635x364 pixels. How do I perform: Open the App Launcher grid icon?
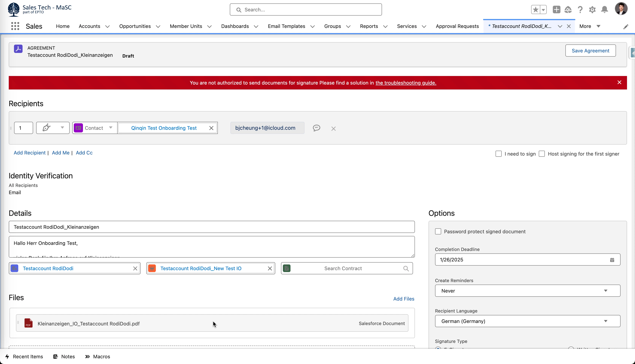pos(15,26)
